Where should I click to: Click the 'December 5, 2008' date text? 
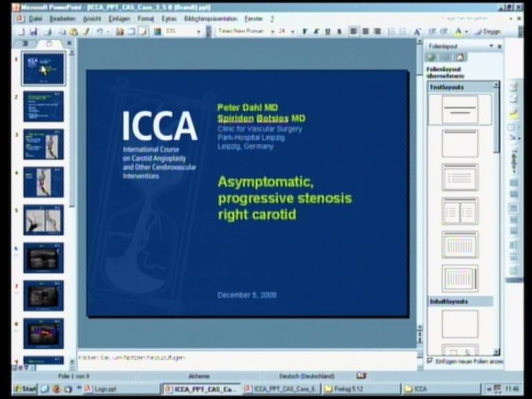247,295
